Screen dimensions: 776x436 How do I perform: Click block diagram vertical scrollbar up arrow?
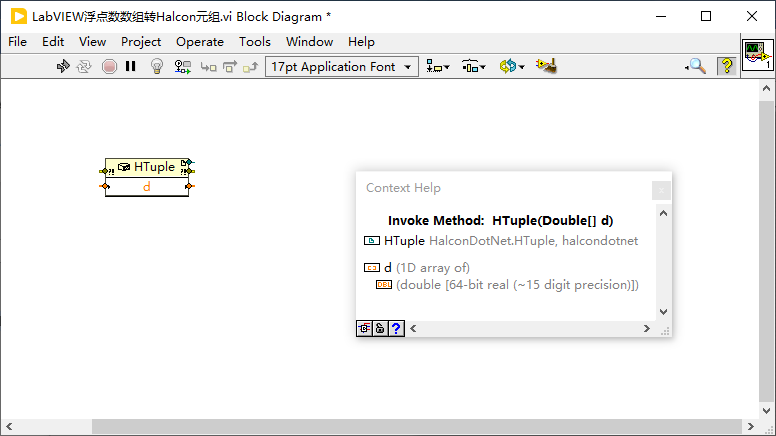tap(766, 89)
